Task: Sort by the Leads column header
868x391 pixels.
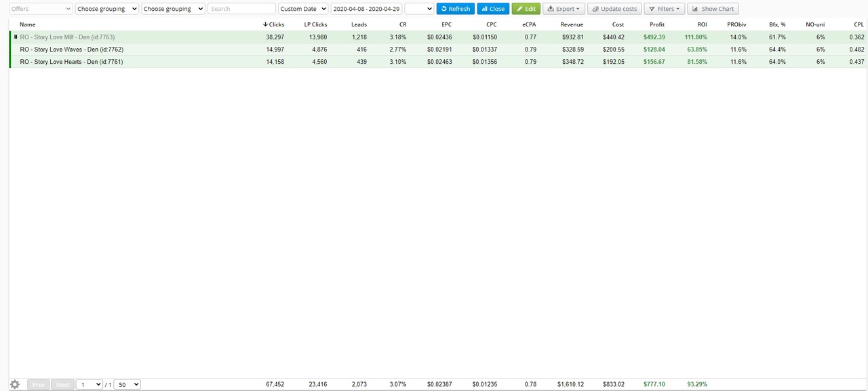Action: coord(359,24)
